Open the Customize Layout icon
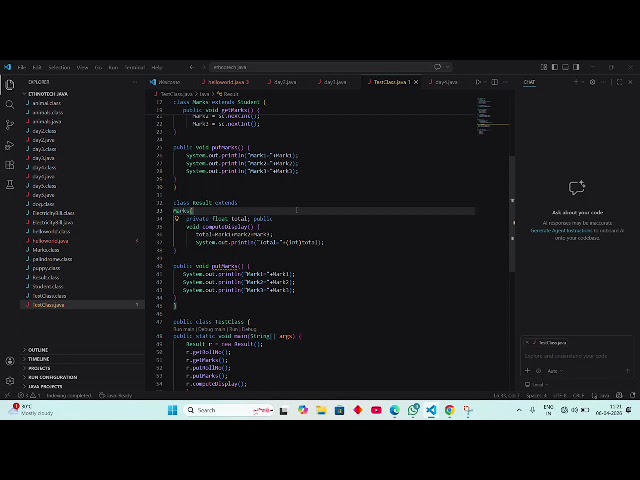The width and height of the screenshot is (640, 480). pos(544,67)
